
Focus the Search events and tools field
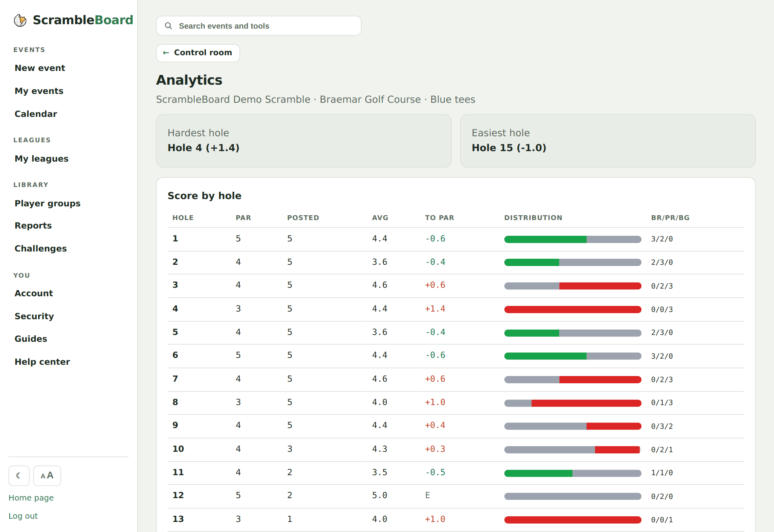(x=259, y=26)
